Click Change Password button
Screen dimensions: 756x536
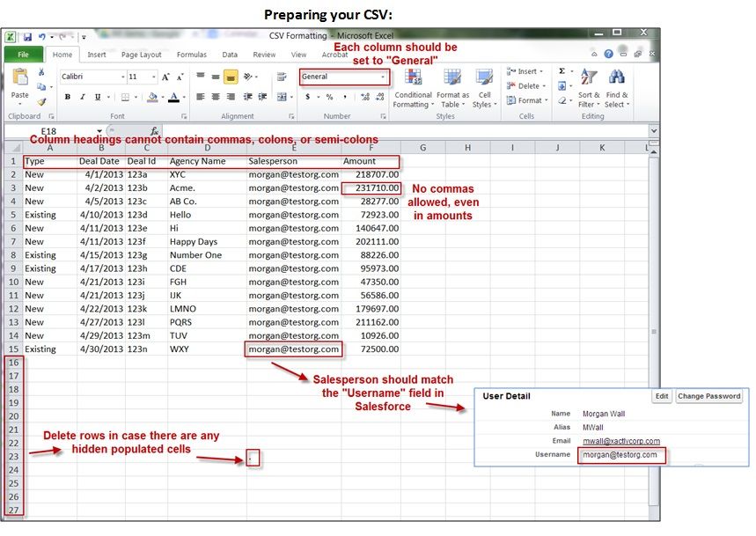pos(708,396)
